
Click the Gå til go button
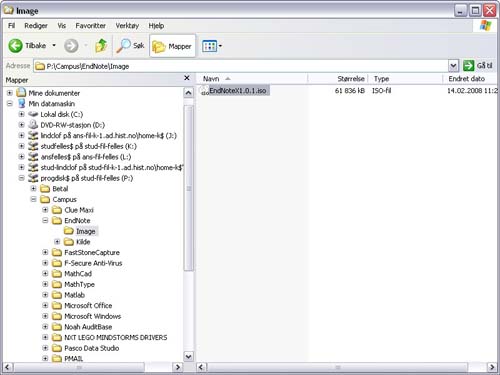(478, 66)
